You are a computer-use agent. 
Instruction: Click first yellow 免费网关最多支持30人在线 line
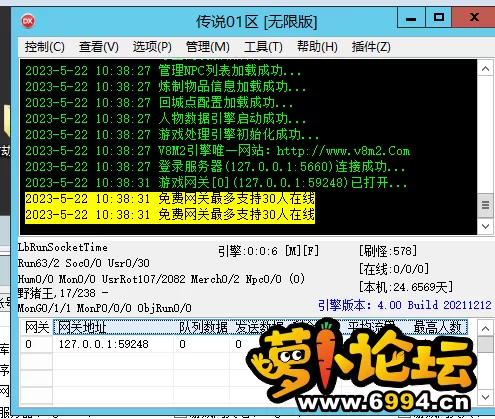coord(170,199)
